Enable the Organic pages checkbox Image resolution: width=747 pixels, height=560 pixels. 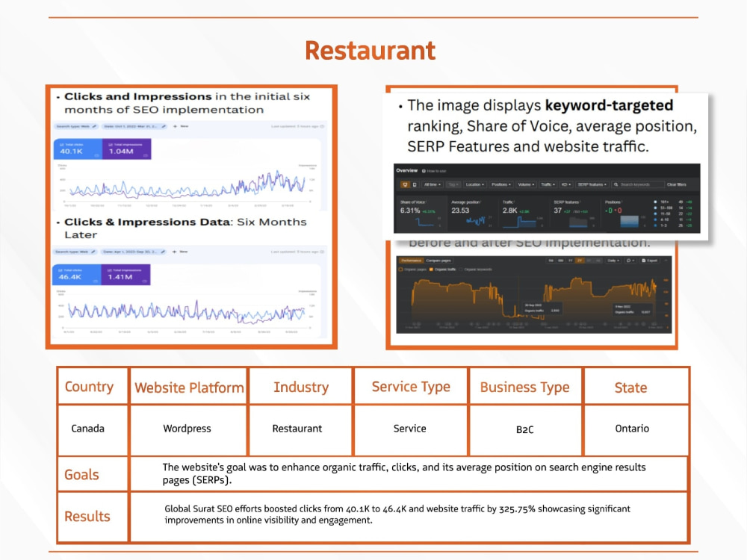click(400, 270)
